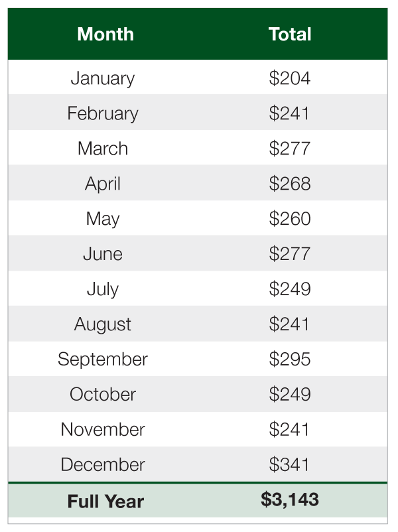Viewport: 398px width, 532px height.
Task: Select the February month cell
Action: tap(103, 113)
